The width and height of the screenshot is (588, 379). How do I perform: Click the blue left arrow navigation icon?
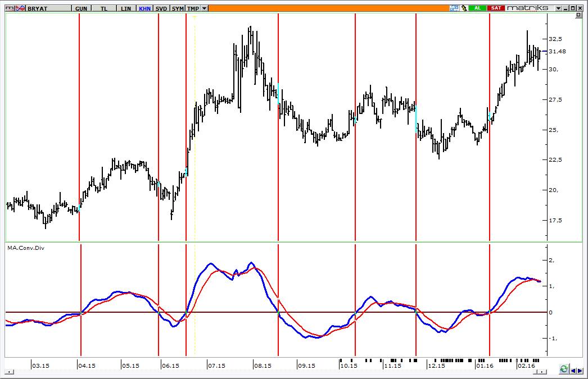coord(573,371)
